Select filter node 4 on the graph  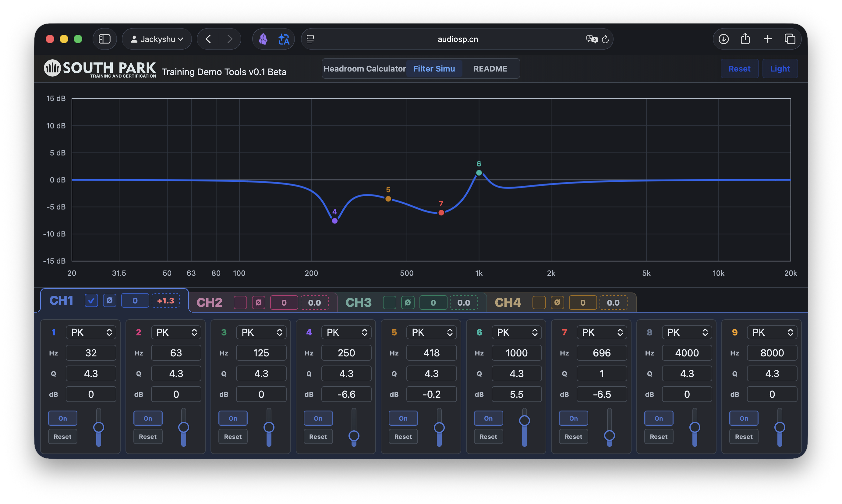334,221
